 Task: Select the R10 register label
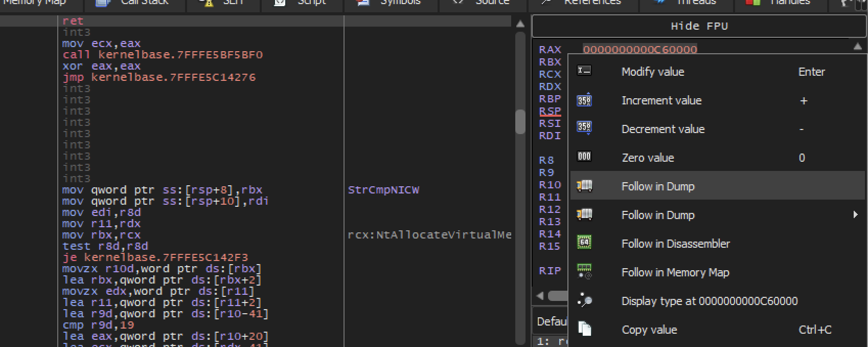tap(550, 185)
